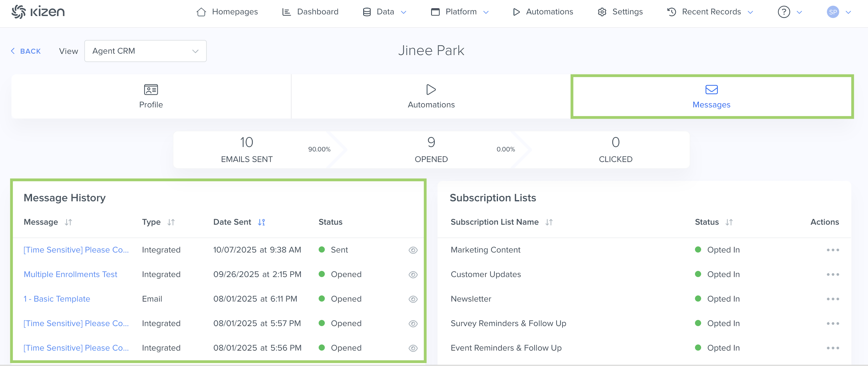868x366 pixels.
Task: Open three-dot actions for Marketing Content
Action: tap(833, 250)
